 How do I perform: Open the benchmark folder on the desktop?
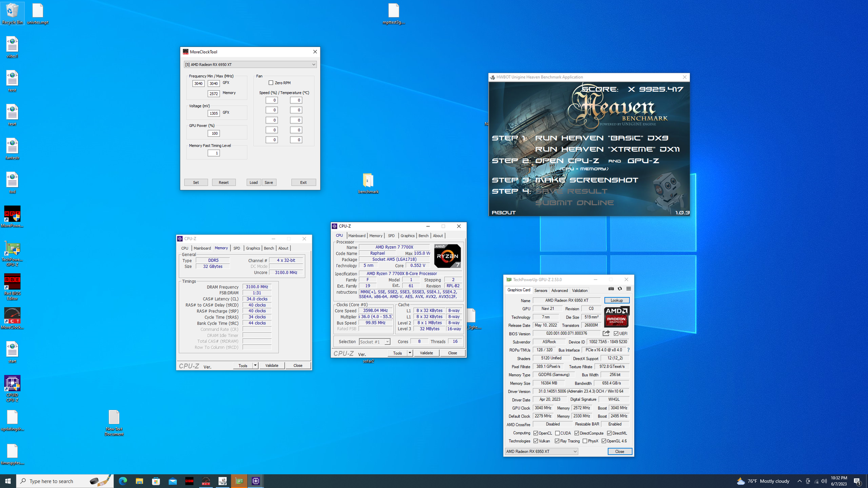point(368,183)
